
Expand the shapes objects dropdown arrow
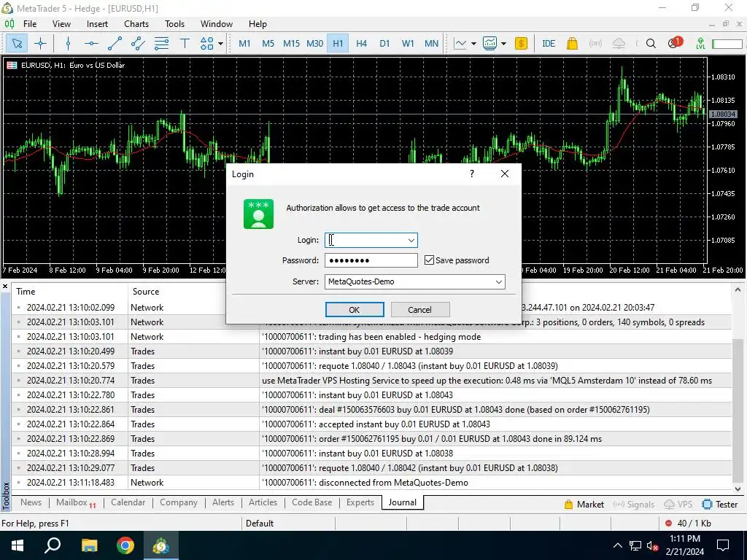(x=220, y=44)
